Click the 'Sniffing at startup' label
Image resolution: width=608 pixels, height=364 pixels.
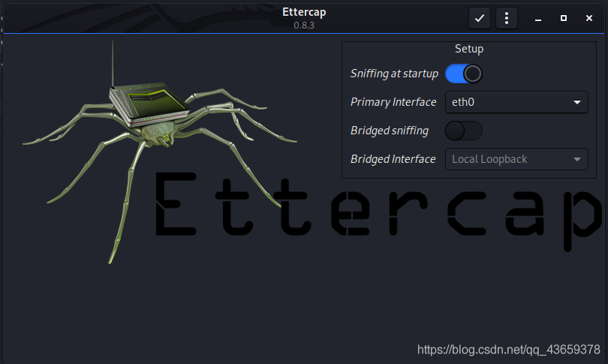tap(394, 74)
